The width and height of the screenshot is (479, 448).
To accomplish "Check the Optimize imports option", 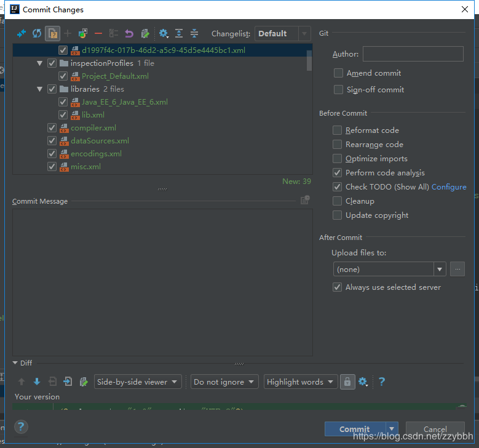I will tap(337, 159).
